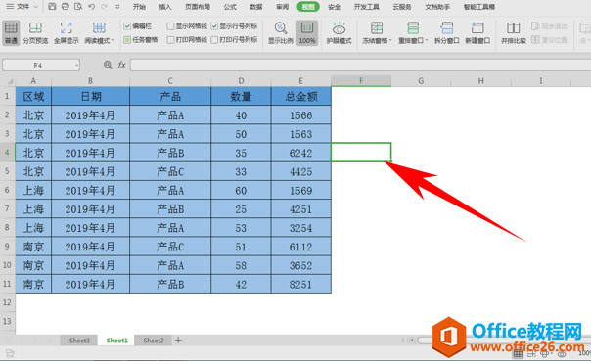Open the 插入 Insert tab
Viewport: 591px width, 364px height.
(x=165, y=7)
